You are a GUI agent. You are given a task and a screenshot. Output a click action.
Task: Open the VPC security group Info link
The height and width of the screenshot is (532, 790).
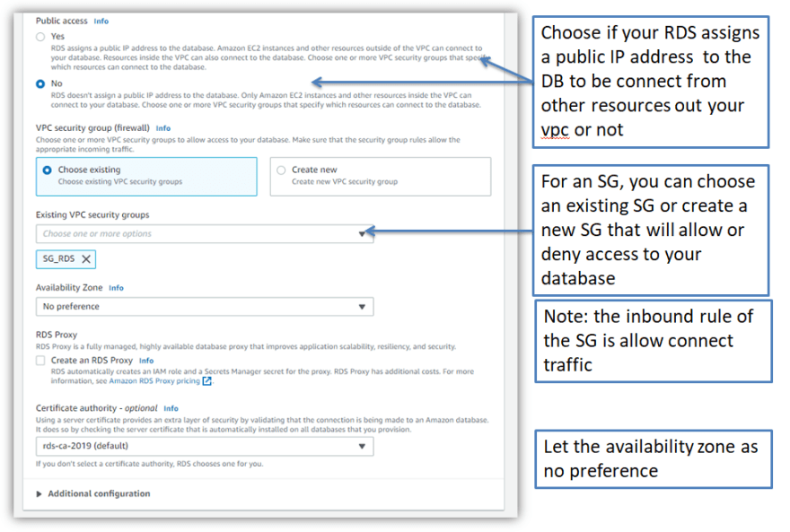[x=162, y=128]
